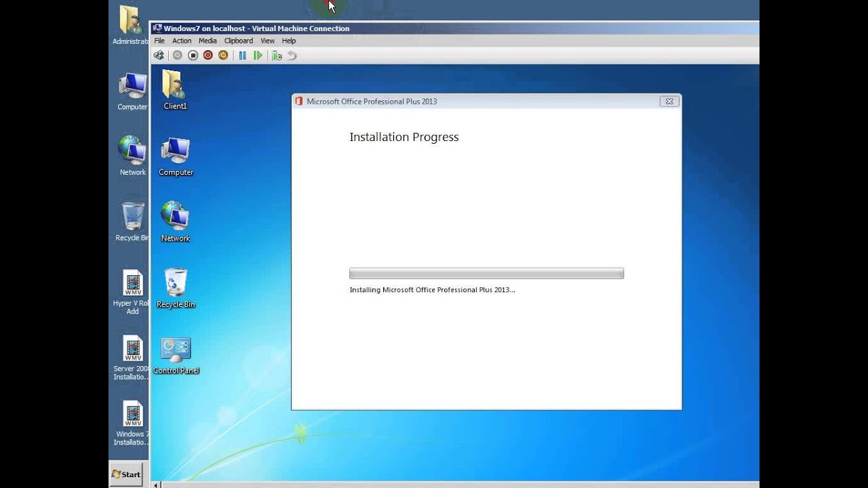The height and width of the screenshot is (488, 868).
Task: Open the Help menu
Action: coord(289,41)
